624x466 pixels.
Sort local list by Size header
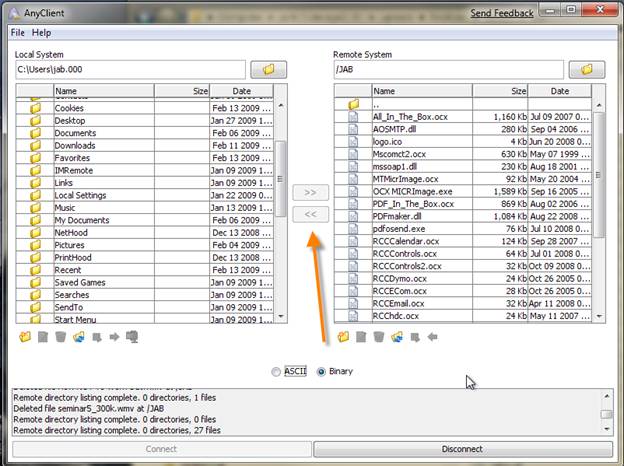point(182,91)
